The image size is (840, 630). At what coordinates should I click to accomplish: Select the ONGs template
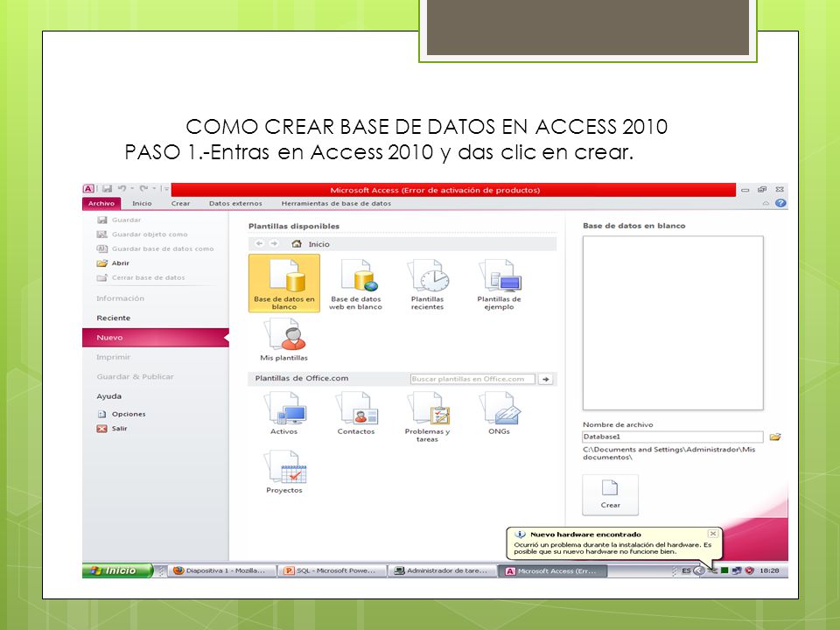click(x=500, y=412)
